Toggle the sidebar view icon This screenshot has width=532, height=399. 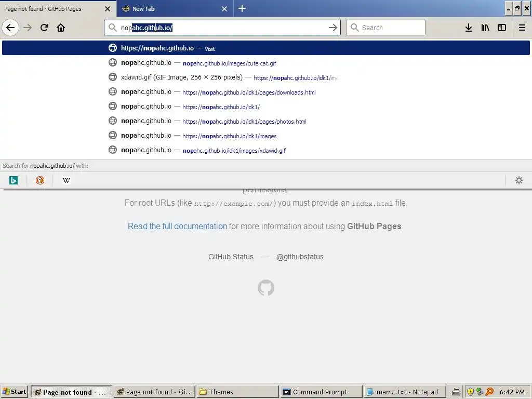coord(502,28)
